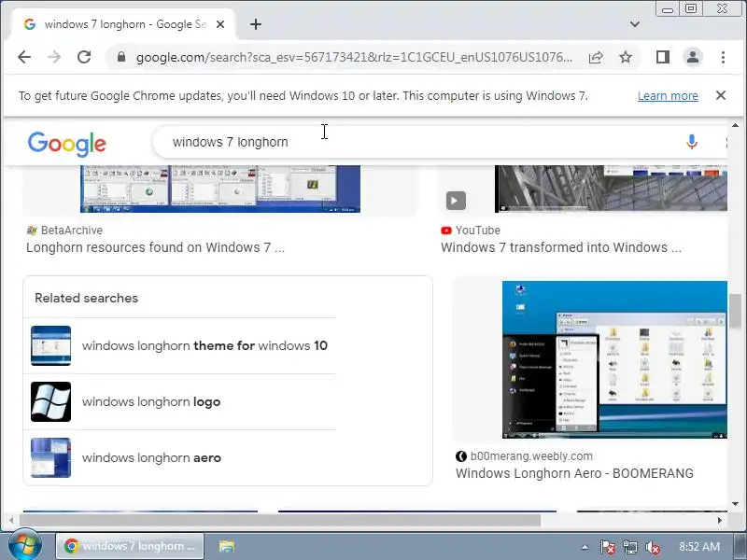This screenshot has height=560, width=747.
Task: Open the share this page icon
Action: tap(596, 58)
